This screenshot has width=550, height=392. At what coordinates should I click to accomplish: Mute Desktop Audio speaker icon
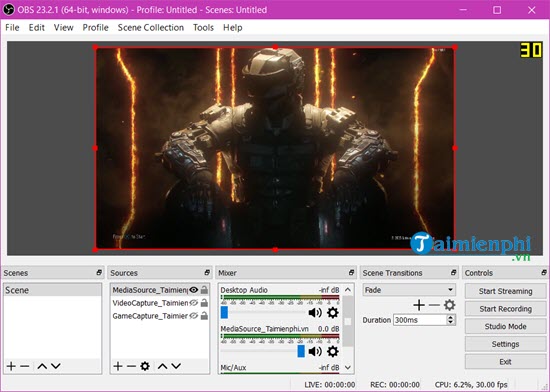(315, 312)
